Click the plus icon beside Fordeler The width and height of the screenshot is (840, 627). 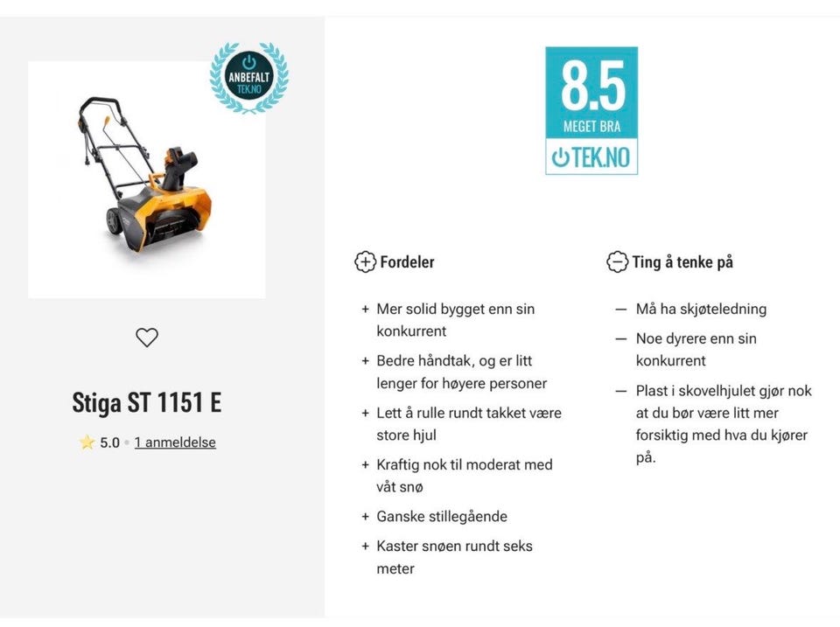pos(364,261)
